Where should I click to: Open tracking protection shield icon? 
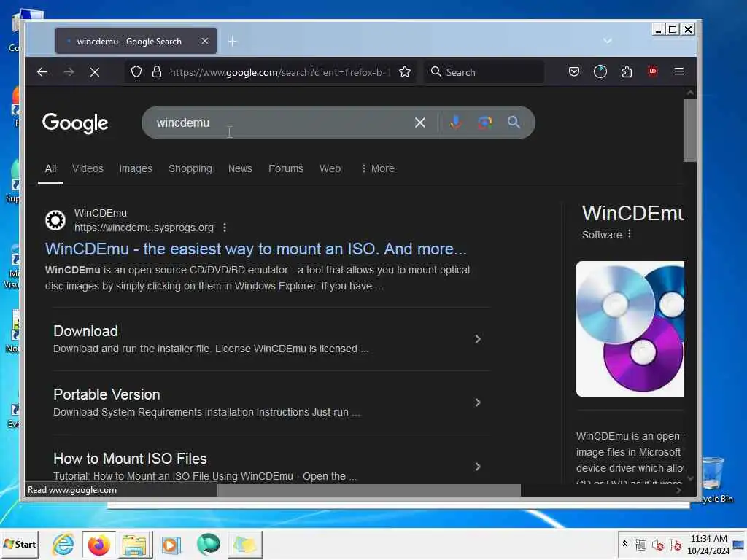coord(136,72)
